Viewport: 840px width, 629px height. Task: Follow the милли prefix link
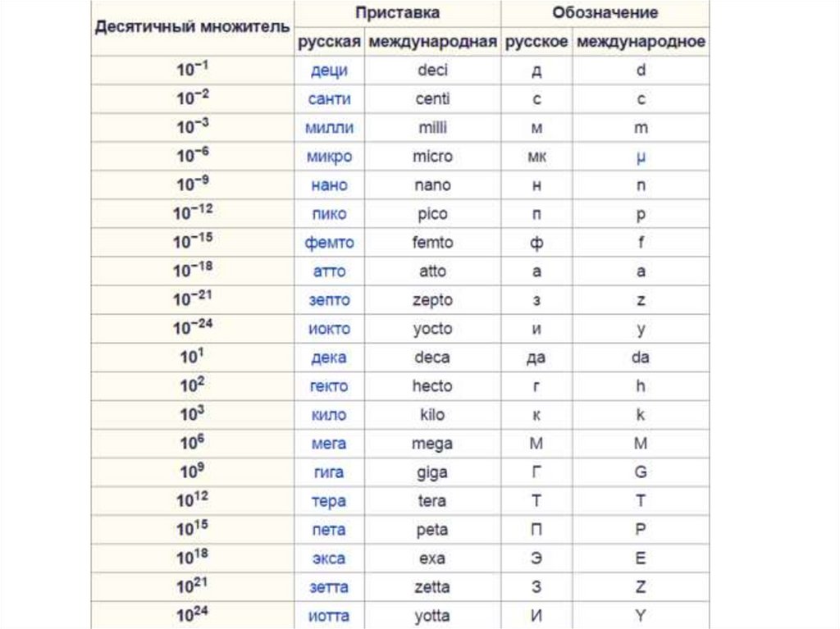328,128
